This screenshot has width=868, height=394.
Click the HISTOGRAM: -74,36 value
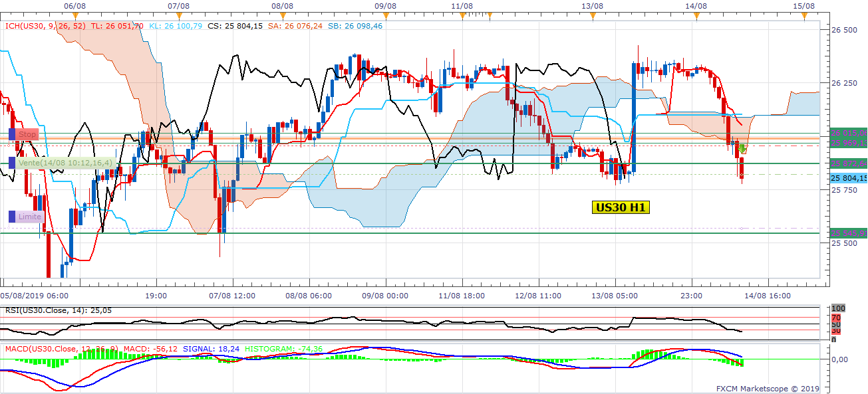point(283,348)
